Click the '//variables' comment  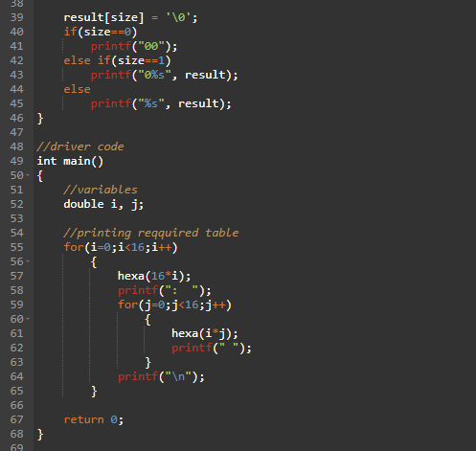[x=101, y=190]
